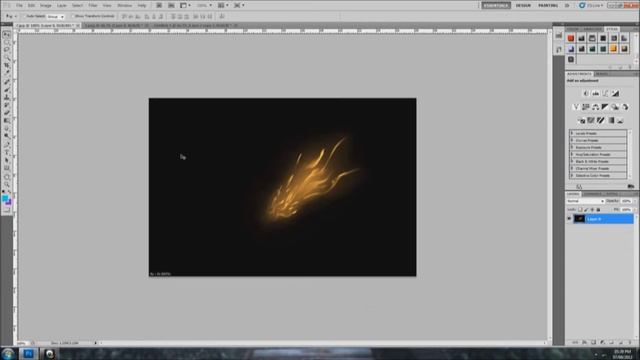The image size is (640, 360).
Task: Select the Quick Selection tool
Action: (7, 58)
